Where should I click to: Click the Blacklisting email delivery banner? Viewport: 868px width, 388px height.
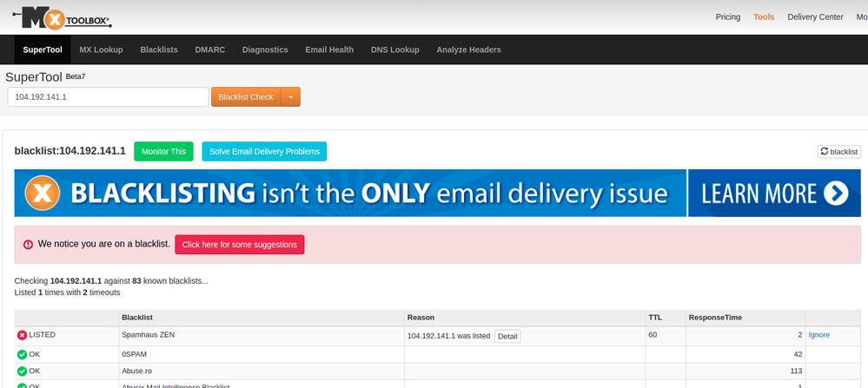pos(350,193)
